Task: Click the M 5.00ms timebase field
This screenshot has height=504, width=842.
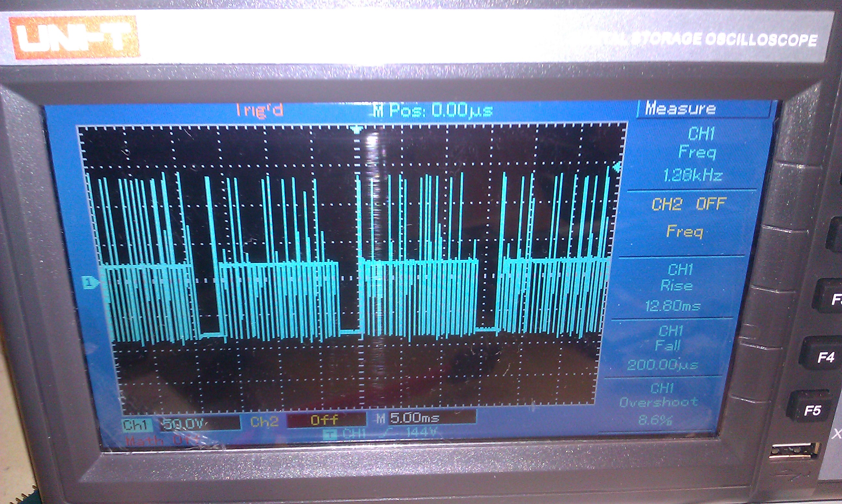Action: coord(416,418)
